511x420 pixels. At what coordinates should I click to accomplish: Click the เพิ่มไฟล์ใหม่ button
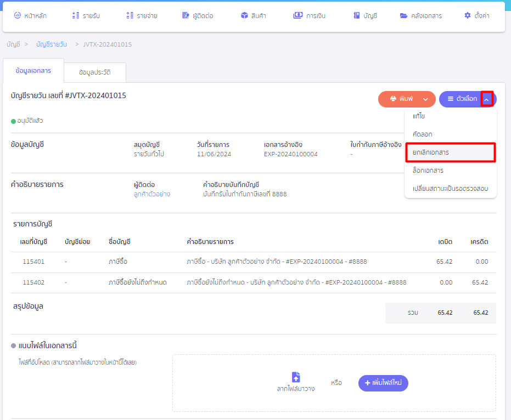[383, 383]
